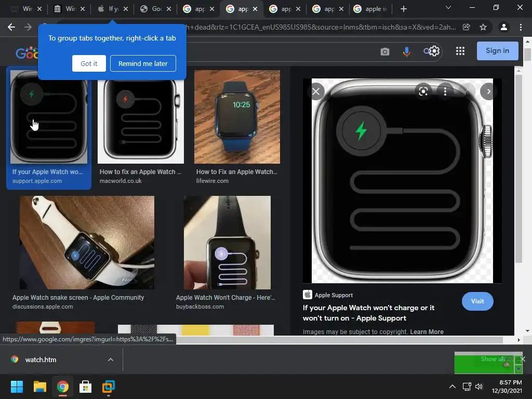The width and height of the screenshot is (532, 399).
Task: Close the active 'app' tab
Action: pyautogui.click(x=255, y=9)
